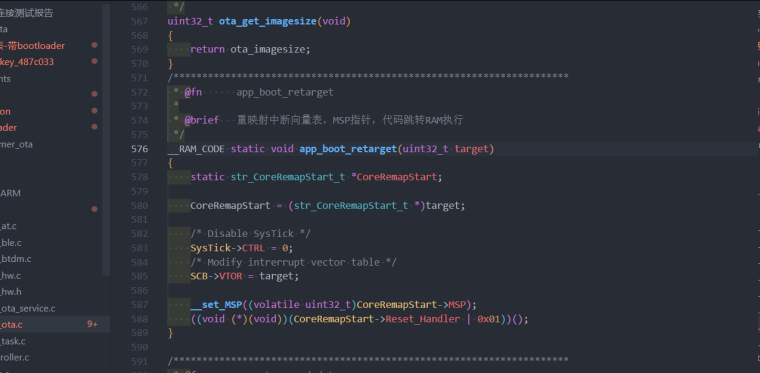This screenshot has width=760, height=373.
Task: Select the mer_ota folder entry
Action: pos(16,144)
